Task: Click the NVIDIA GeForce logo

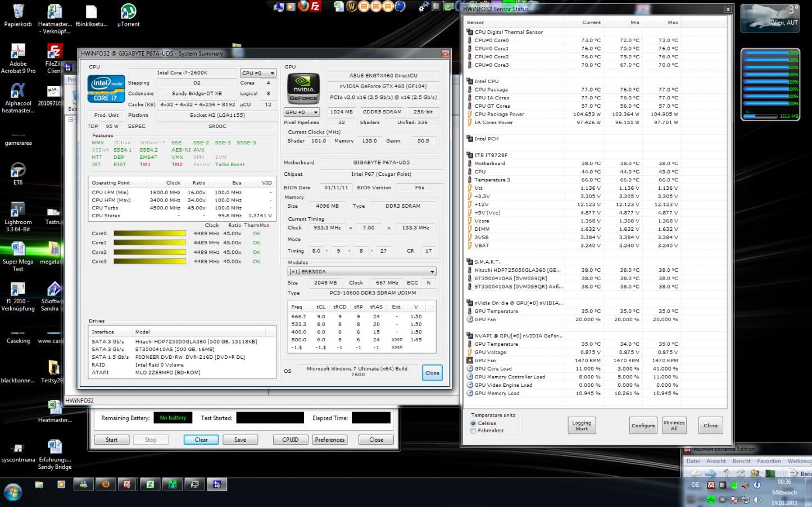Action: 303,89
